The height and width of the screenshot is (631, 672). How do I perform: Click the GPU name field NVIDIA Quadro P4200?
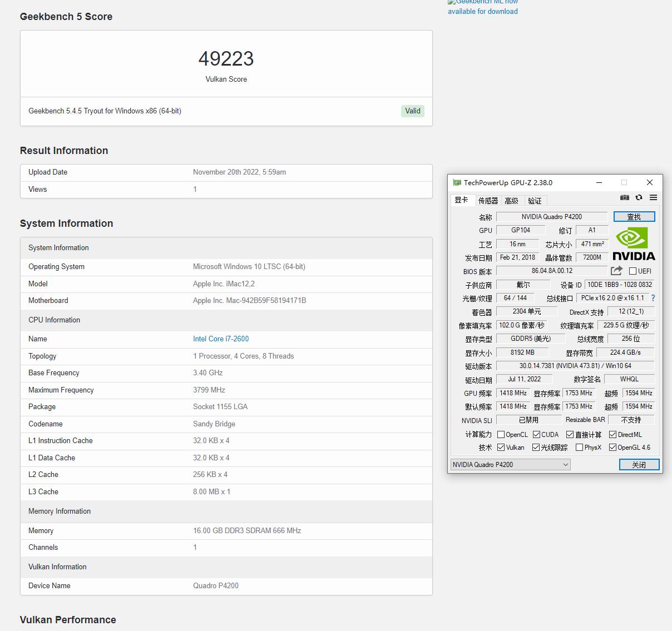[x=552, y=217]
